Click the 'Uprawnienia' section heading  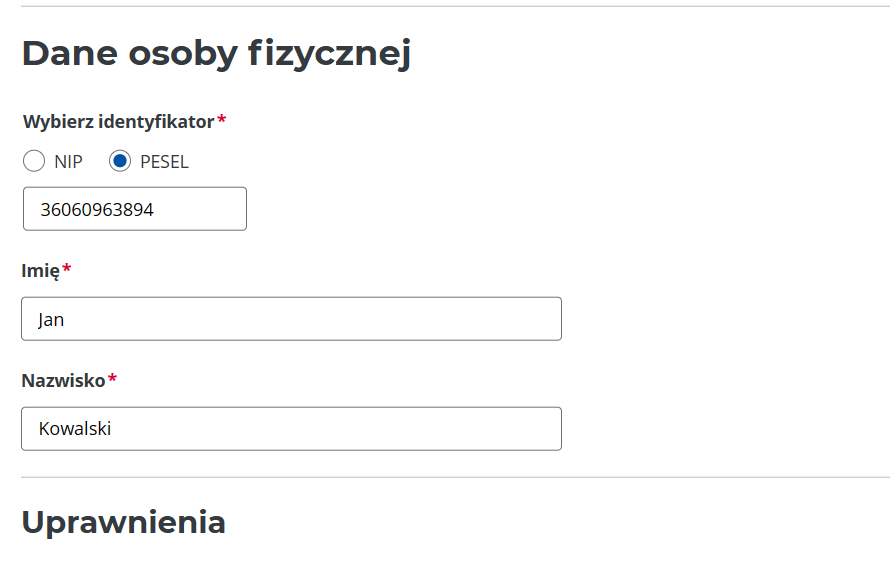tap(123, 522)
